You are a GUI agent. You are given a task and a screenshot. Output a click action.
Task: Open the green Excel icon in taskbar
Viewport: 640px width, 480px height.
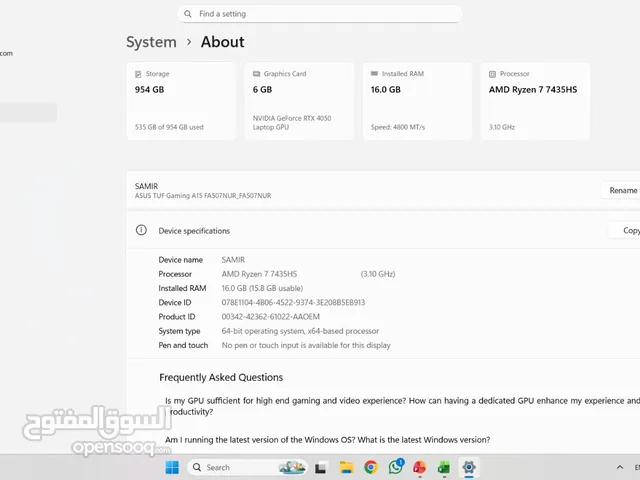[443, 467]
